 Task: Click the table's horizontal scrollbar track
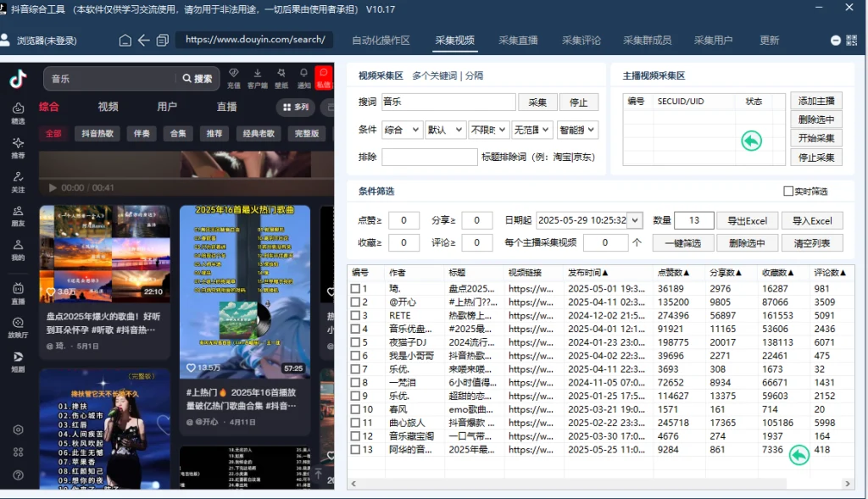[x=600, y=484]
